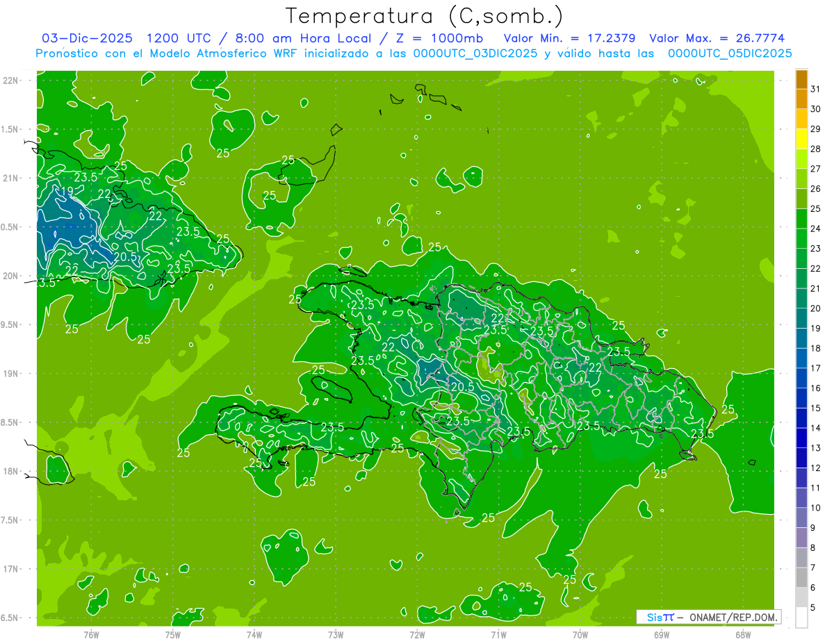Click the legend scale value "24"
Image resolution: width=834 pixels, height=644 pixels.
(x=816, y=229)
